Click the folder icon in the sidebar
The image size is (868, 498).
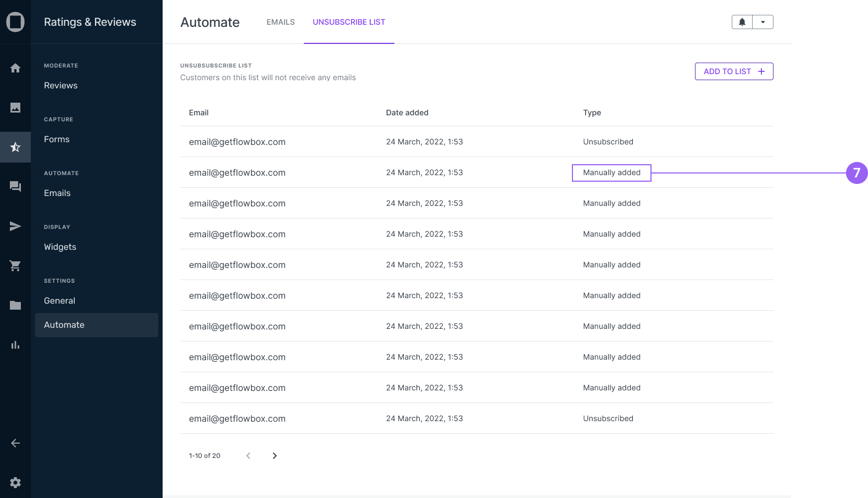(x=15, y=305)
